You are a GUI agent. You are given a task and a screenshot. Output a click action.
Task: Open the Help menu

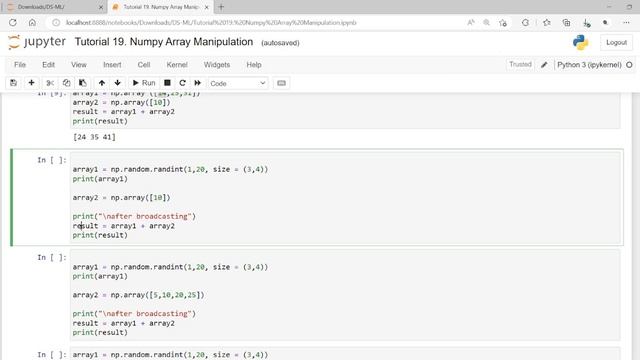coord(253,64)
